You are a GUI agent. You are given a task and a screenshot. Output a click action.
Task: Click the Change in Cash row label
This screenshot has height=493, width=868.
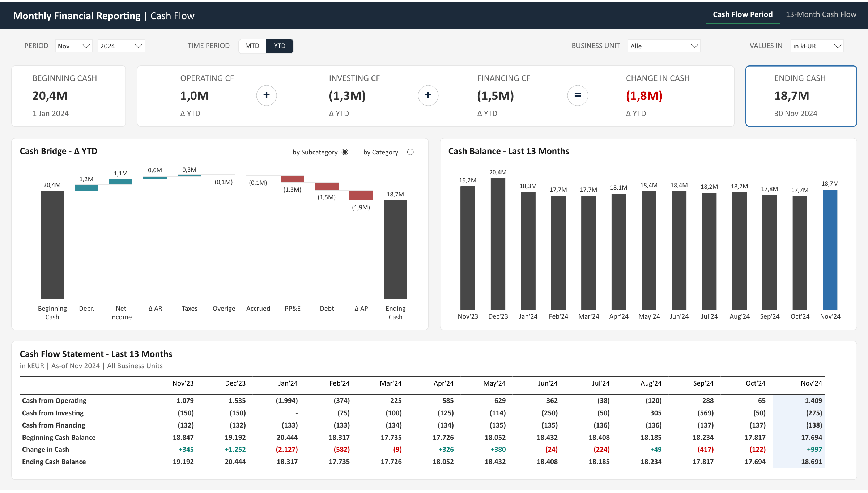coord(46,450)
